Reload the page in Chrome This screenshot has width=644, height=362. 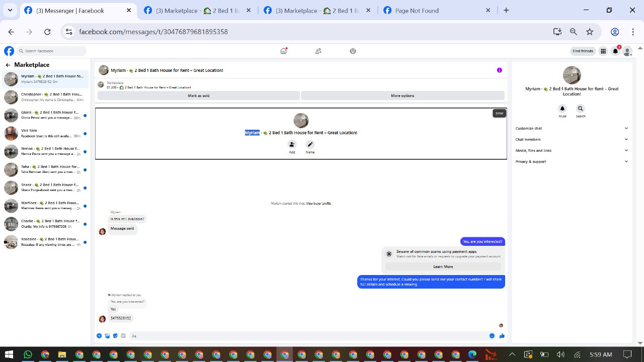[x=47, y=32]
